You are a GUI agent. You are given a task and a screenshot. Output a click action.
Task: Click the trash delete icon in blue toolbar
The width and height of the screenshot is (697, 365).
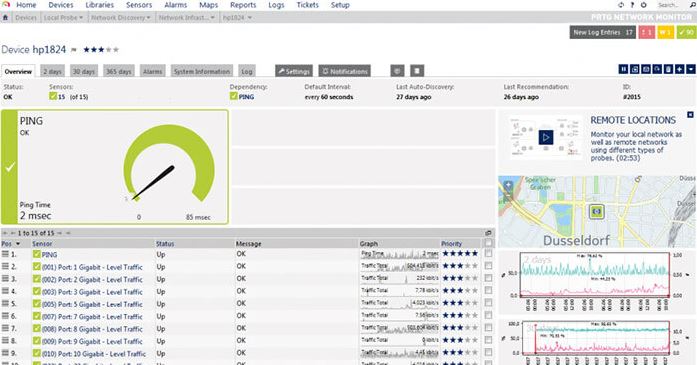point(668,69)
